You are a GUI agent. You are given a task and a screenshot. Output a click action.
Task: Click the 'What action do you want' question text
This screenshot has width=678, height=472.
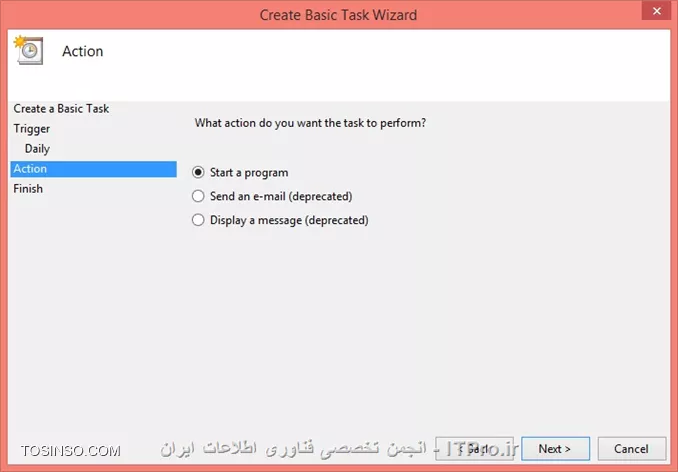pyautogui.click(x=310, y=123)
